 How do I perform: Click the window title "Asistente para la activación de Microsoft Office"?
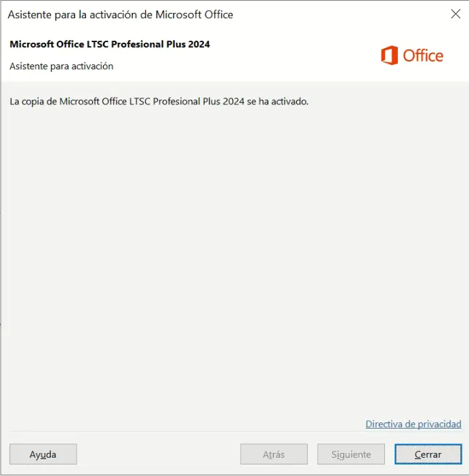pos(120,14)
